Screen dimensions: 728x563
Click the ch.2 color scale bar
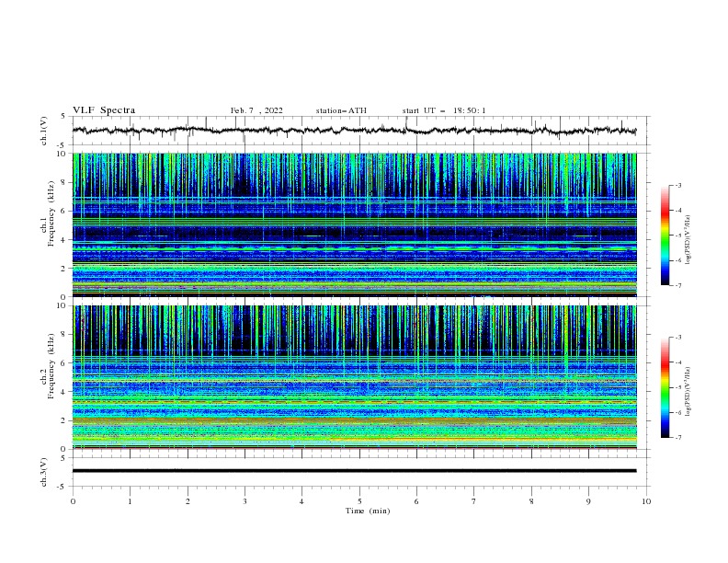click(665, 387)
